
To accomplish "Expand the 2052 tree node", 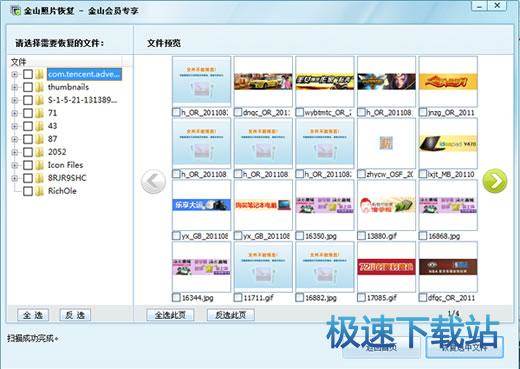I will click(x=15, y=152).
